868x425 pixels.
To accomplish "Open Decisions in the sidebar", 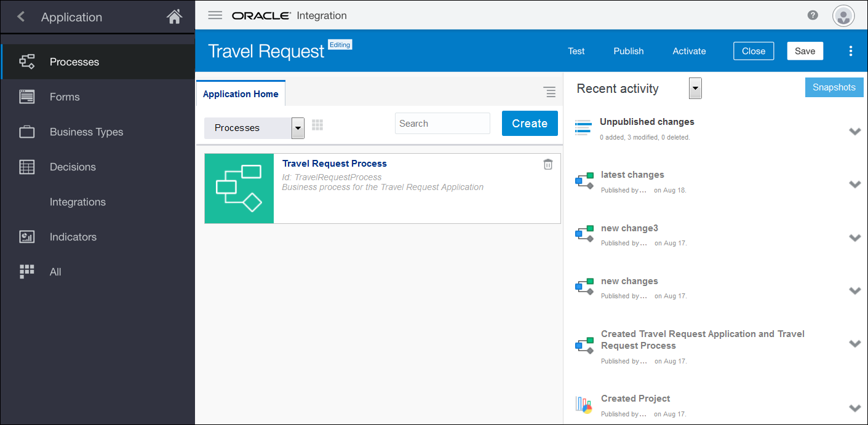I will (x=98, y=167).
